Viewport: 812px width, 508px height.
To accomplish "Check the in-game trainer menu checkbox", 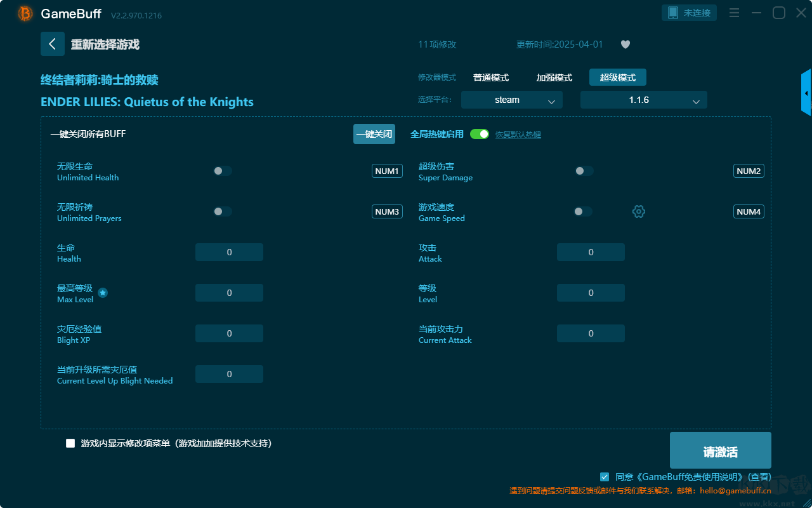I will (x=70, y=443).
